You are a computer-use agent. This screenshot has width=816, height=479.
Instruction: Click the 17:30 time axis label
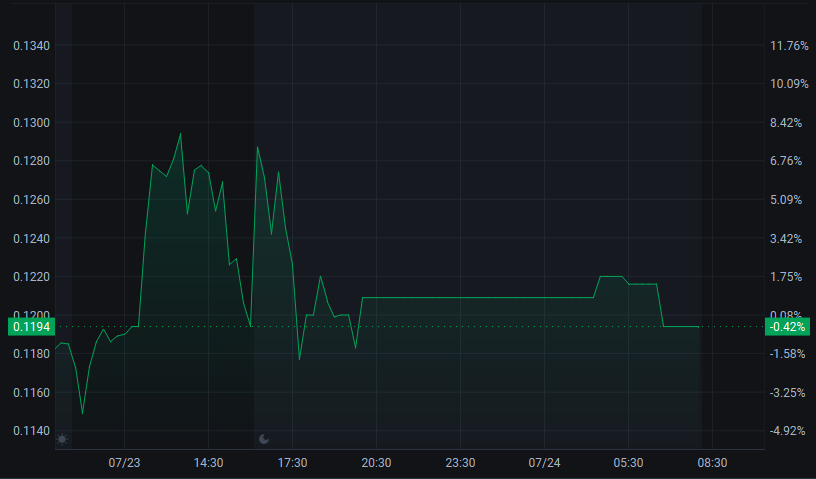coord(292,463)
